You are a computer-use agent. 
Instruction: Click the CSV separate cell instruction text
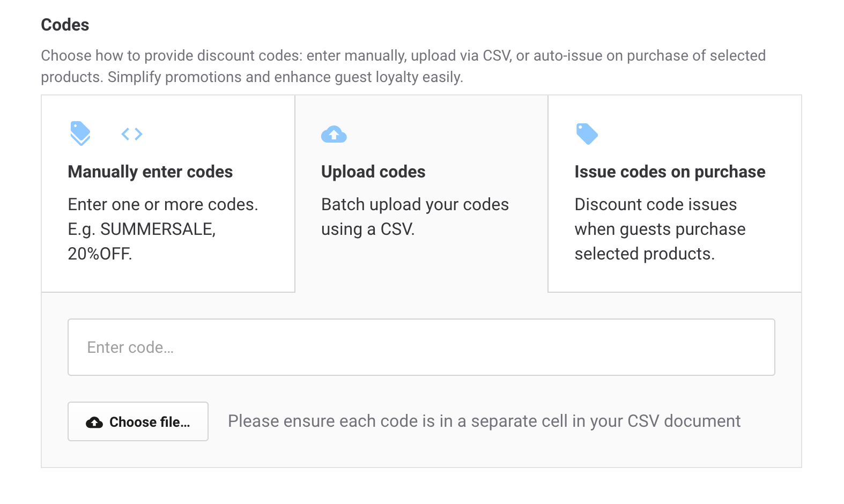click(484, 421)
